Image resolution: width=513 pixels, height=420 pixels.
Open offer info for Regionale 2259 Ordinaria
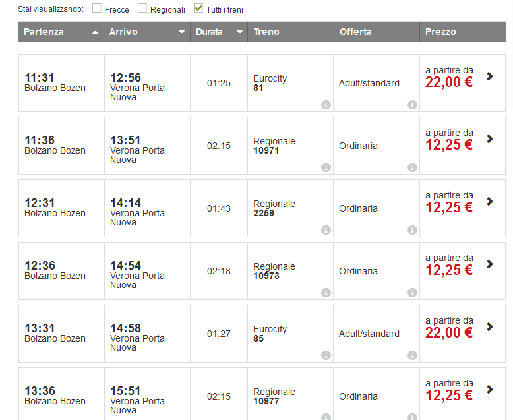click(x=412, y=230)
